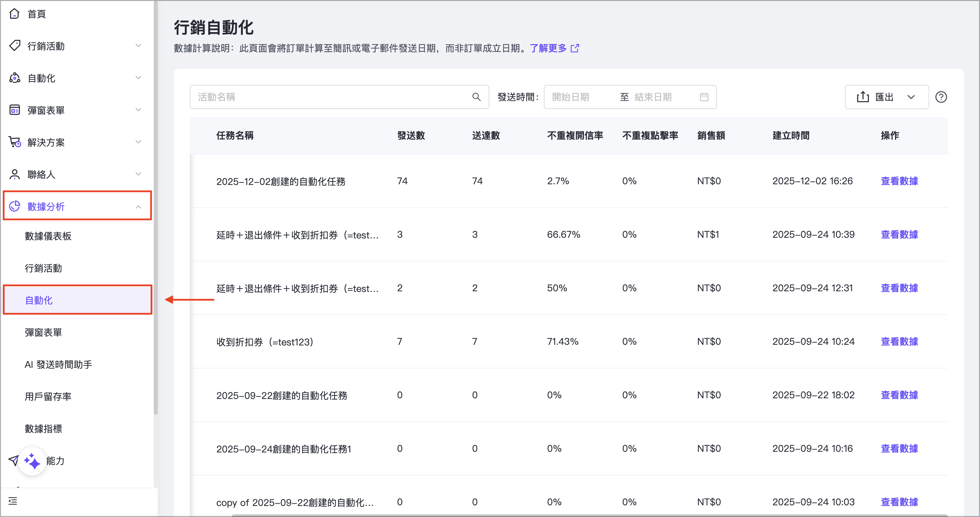Select 用戶留存率 in the sidebar menu
The height and width of the screenshot is (517, 980).
[48, 396]
